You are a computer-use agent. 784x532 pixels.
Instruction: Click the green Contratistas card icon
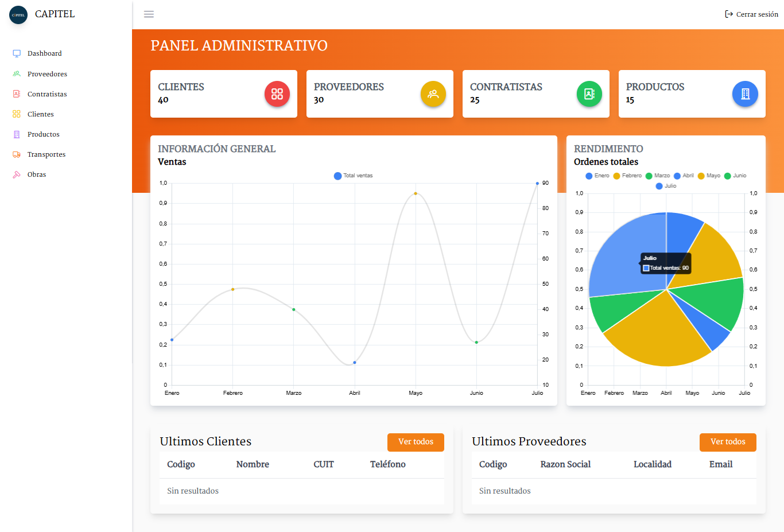(x=589, y=94)
